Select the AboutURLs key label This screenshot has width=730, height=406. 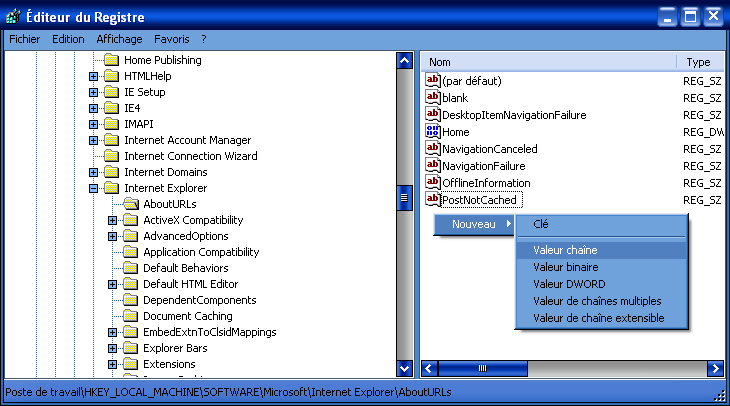tap(170, 204)
